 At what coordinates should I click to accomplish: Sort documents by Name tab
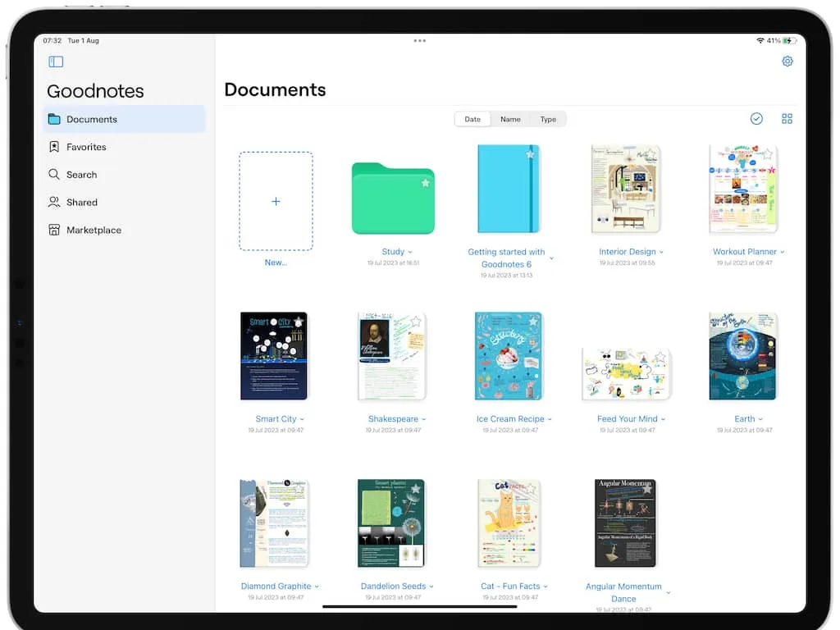(x=510, y=119)
